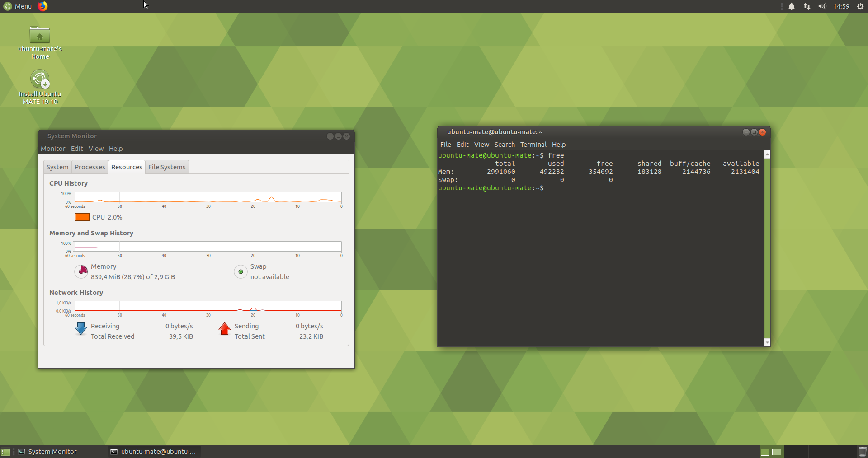Click the blue Receiving arrow icon
868x458 pixels.
81,329
